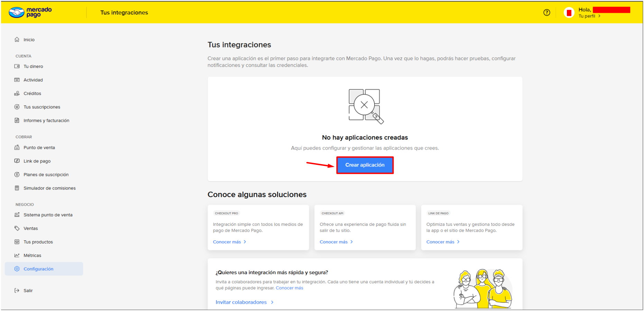The width and height of the screenshot is (644, 311).
Task: Click Salir to log out
Action: 28,291
